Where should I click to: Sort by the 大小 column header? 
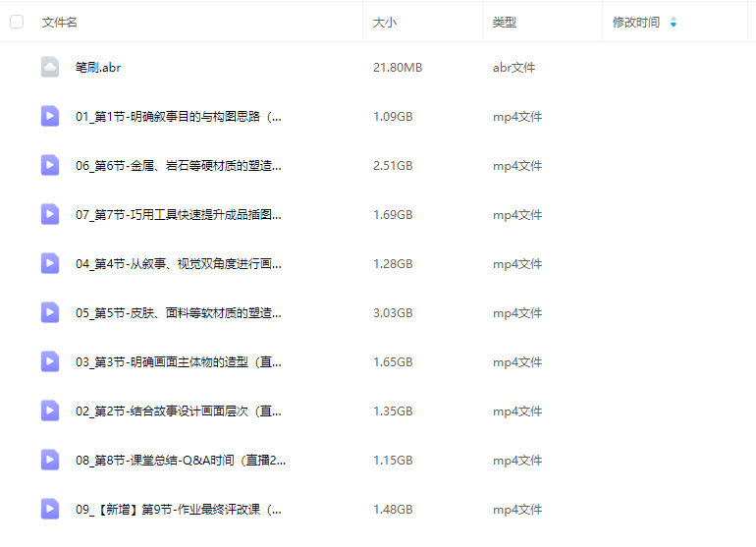(385, 22)
